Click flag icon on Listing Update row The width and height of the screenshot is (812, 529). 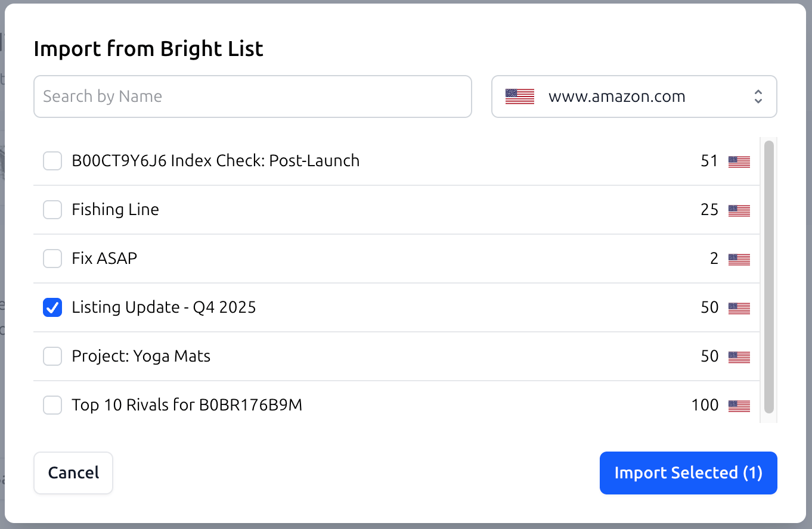coord(739,308)
